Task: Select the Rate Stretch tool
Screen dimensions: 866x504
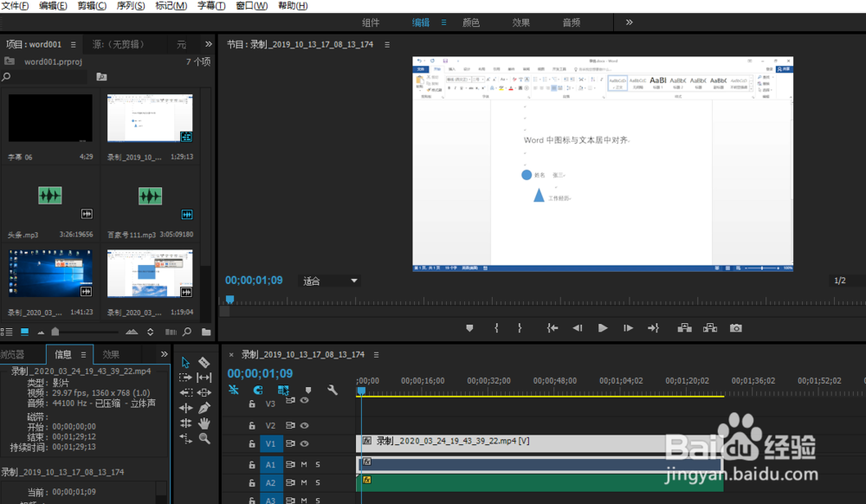Action: point(185,439)
